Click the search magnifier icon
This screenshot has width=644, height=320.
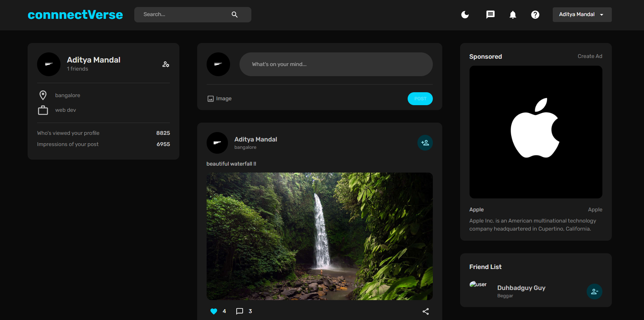[234, 14]
